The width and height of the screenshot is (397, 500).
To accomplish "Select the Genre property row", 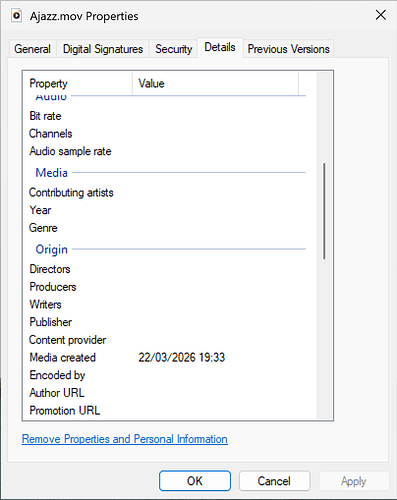I will tap(167, 228).
